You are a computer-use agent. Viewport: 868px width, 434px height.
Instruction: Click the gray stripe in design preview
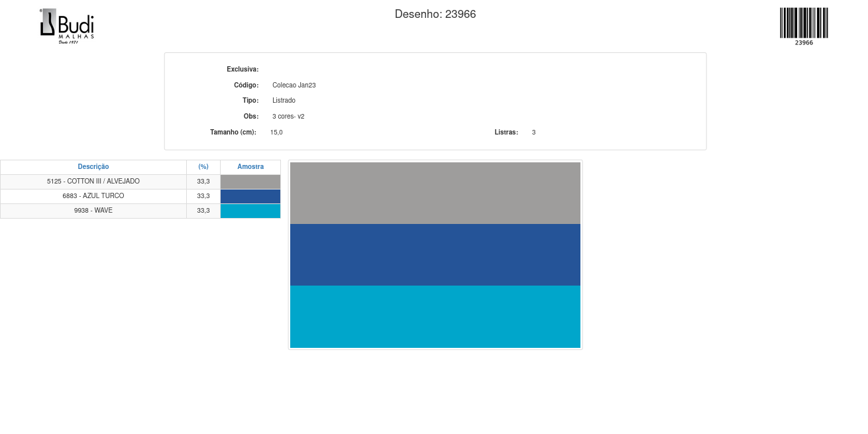coord(435,193)
